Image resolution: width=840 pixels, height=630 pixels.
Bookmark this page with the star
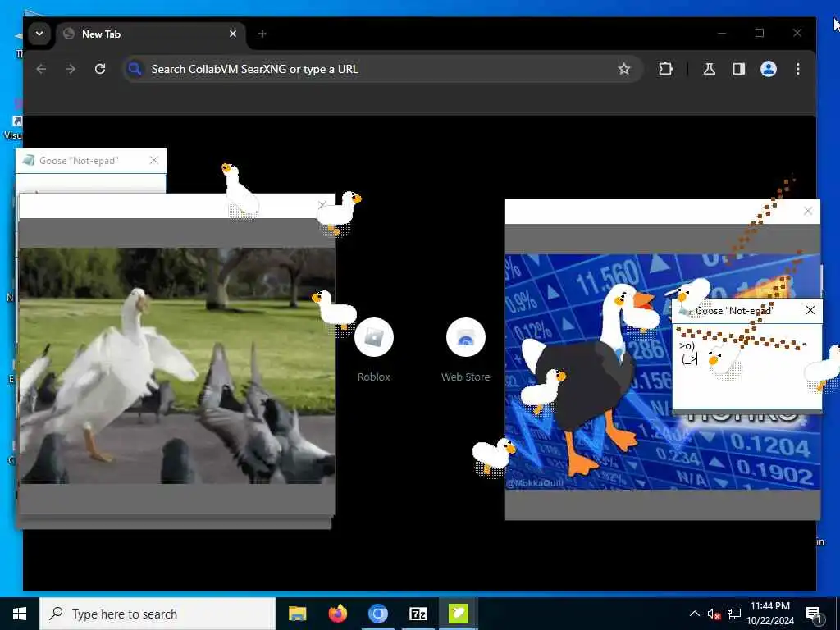[623, 69]
